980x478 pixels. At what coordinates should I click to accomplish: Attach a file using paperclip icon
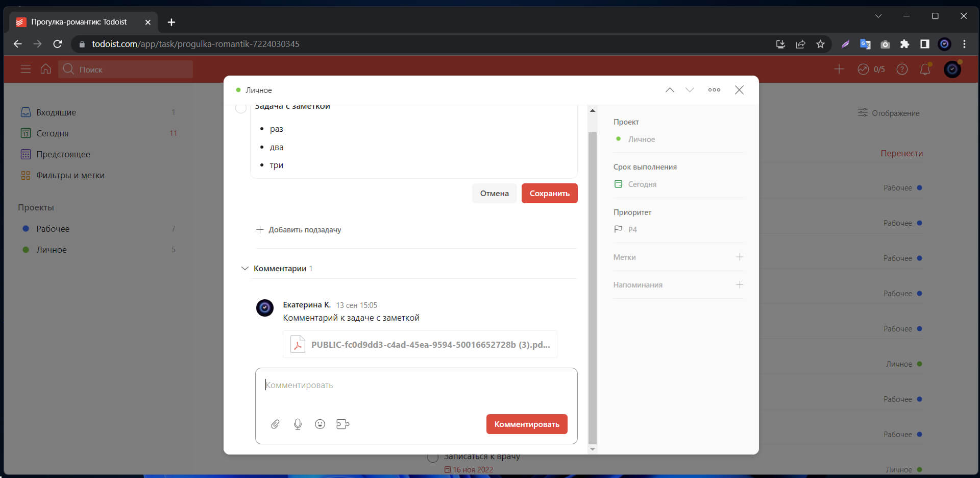(x=275, y=424)
